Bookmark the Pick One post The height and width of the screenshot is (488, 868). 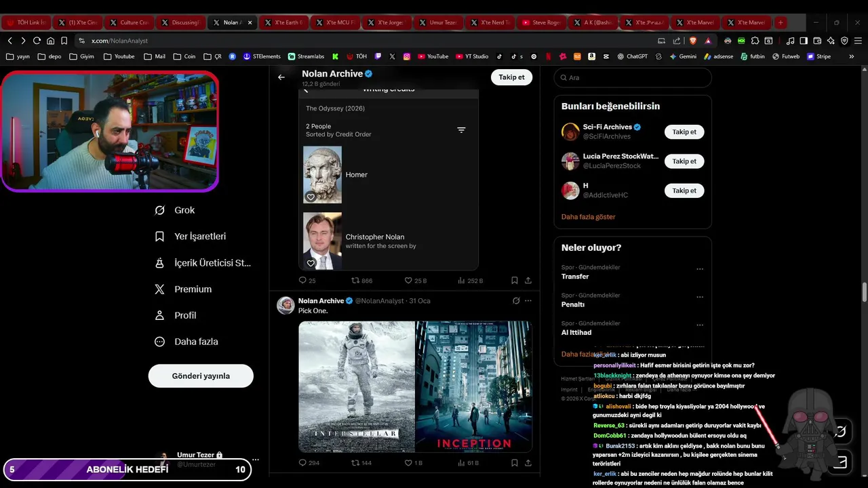[x=515, y=463]
